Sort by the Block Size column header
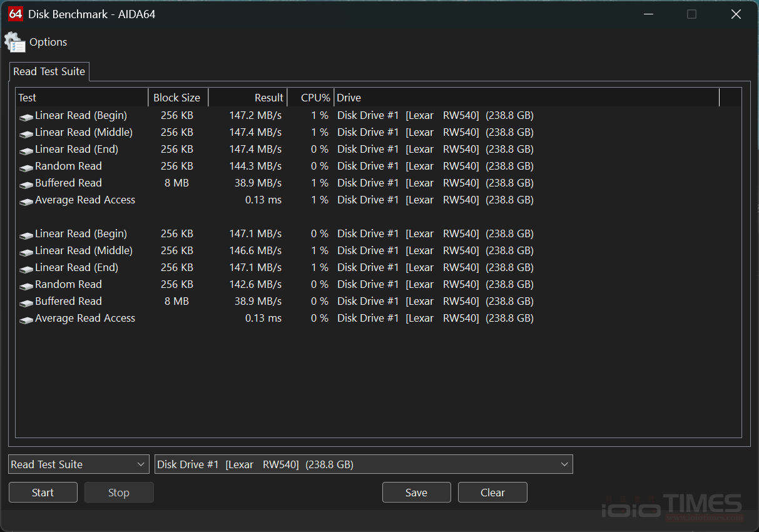759x532 pixels. click(x=178, y=98)
